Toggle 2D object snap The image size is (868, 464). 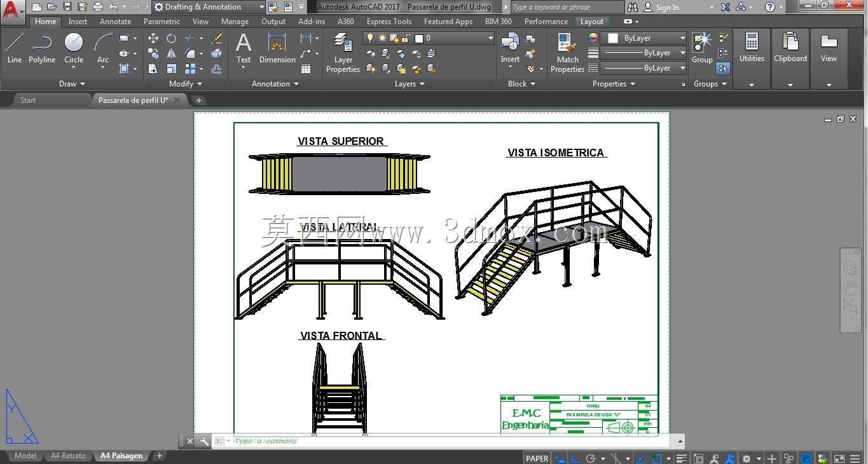tap(656, 458)
